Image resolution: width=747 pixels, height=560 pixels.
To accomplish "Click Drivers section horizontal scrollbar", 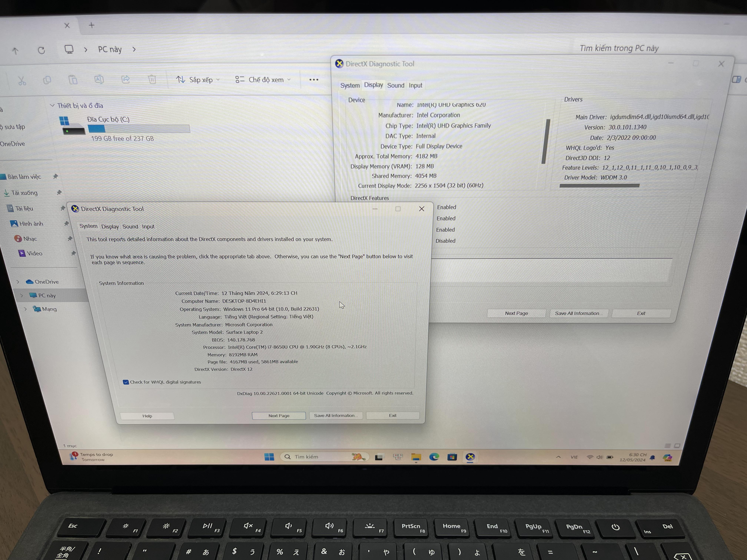I will click(x=599, y=186).
